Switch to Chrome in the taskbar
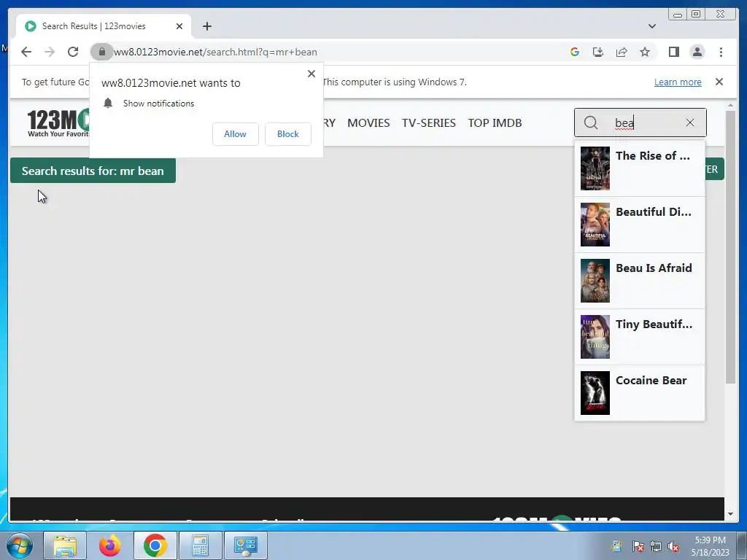747x560 pixels. [x=155, y=545]
